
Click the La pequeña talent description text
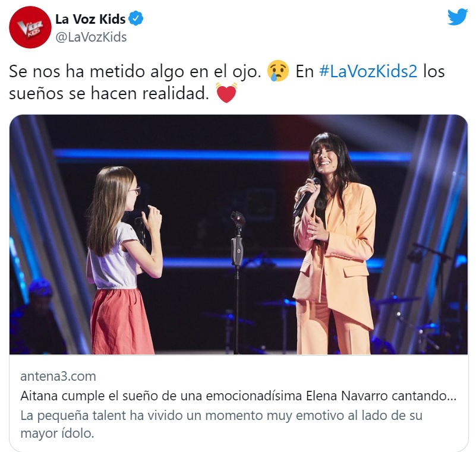click(x=221, y=415)
